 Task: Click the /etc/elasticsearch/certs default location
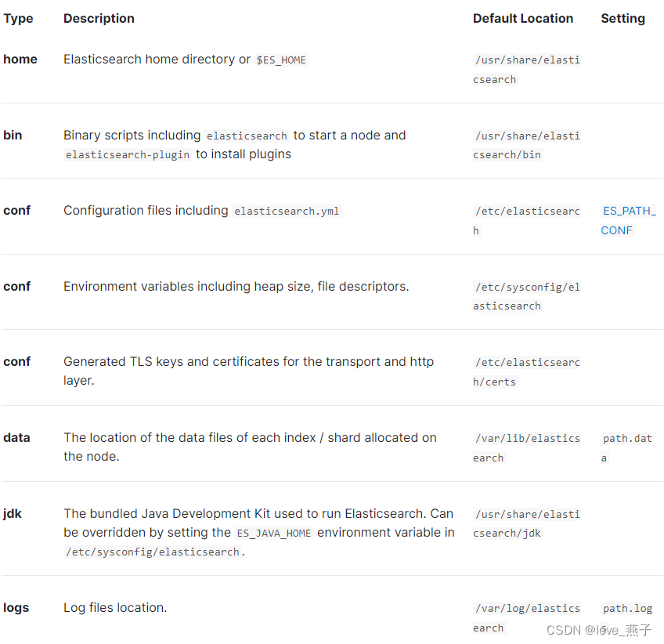(x=526, y=372)
